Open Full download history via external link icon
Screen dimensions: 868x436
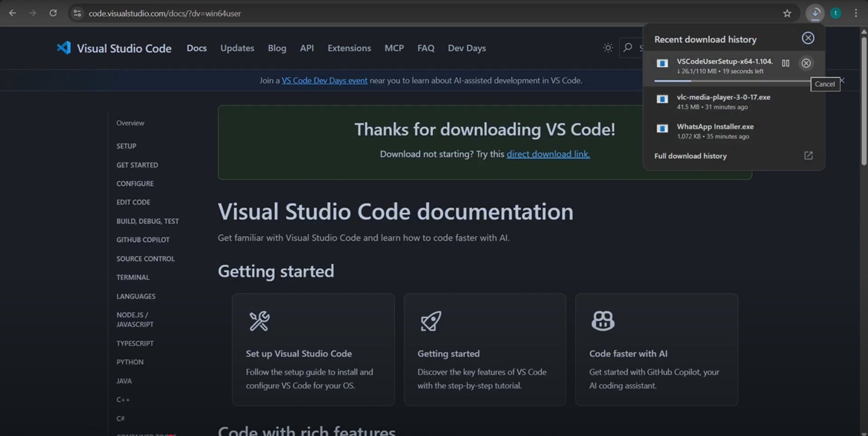(x=808, y=156)
